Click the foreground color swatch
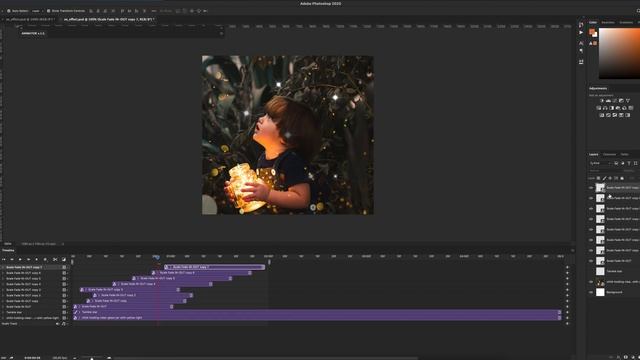The height and width of the screenshot is (360, 640). coord(591,32)
